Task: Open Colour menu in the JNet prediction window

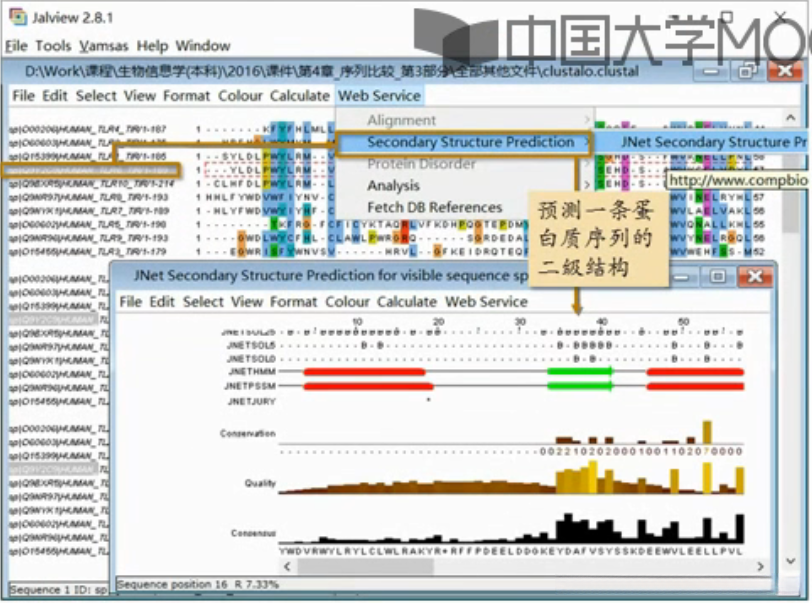Action: click(x=347, y=302)
